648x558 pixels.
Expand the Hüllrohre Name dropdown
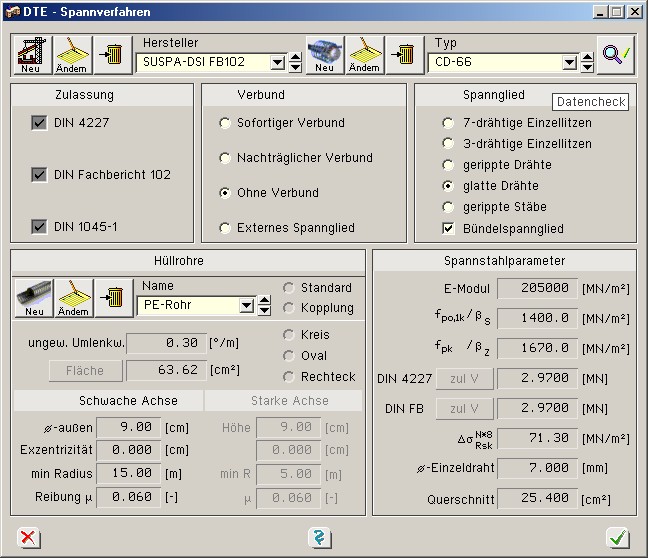[246, 306]
